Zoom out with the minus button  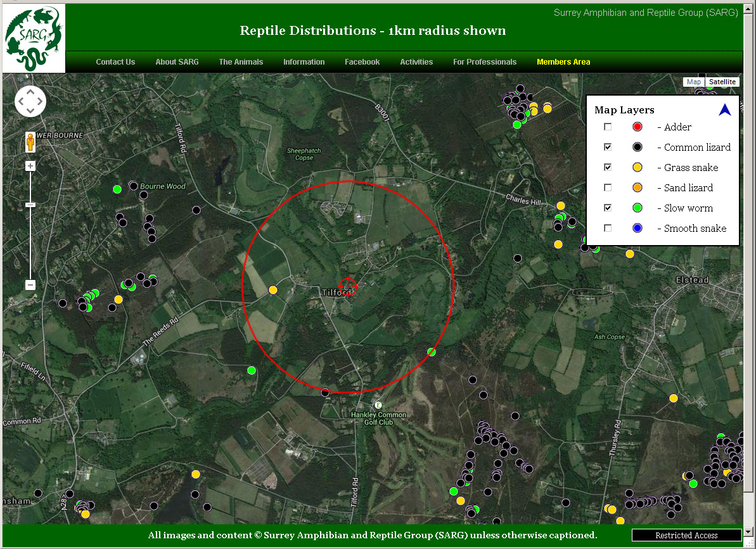pyautogui.click(x=30, y=284)
